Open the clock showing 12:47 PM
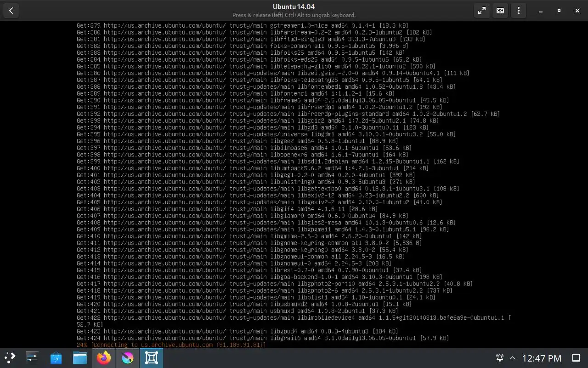588x368 pixels. tap(542, 358)
